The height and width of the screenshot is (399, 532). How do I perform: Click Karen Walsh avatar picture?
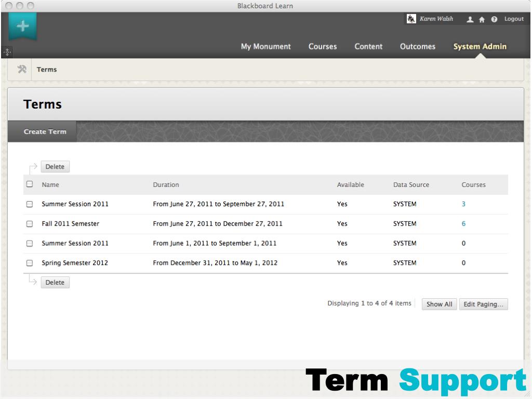point(411,19)
